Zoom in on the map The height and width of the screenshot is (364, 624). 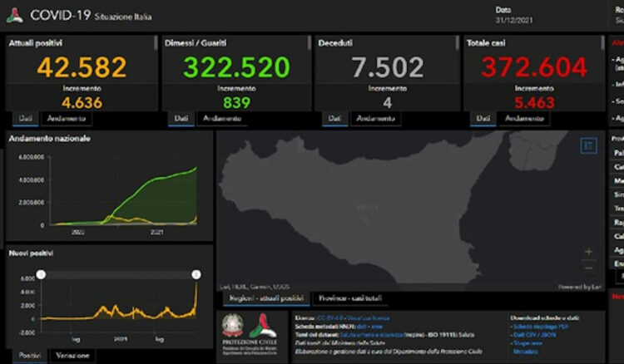pyautogui.click(x=589, y=252)
